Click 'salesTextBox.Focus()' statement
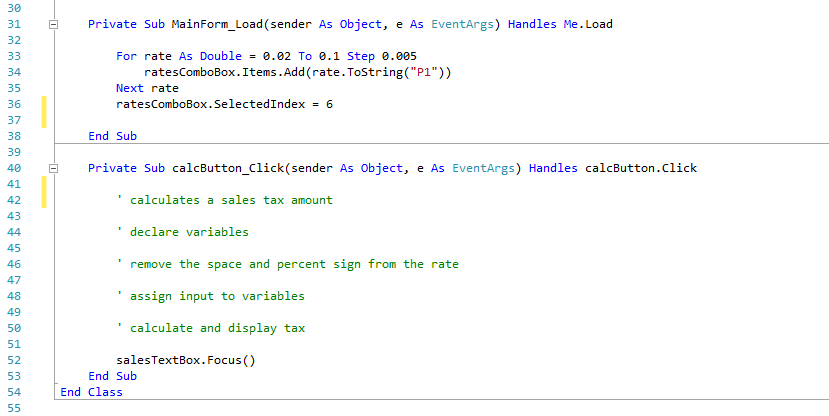829x416 pixels. pyautogui.click(x=186, y=360)
